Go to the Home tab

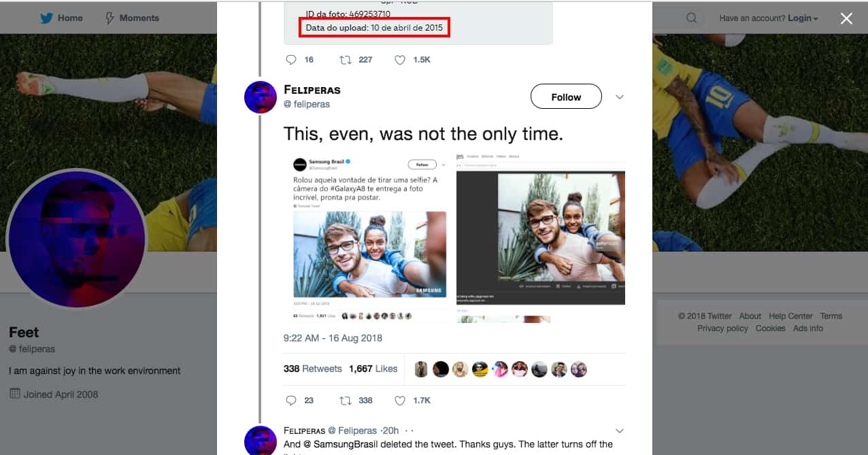point(70,18)
